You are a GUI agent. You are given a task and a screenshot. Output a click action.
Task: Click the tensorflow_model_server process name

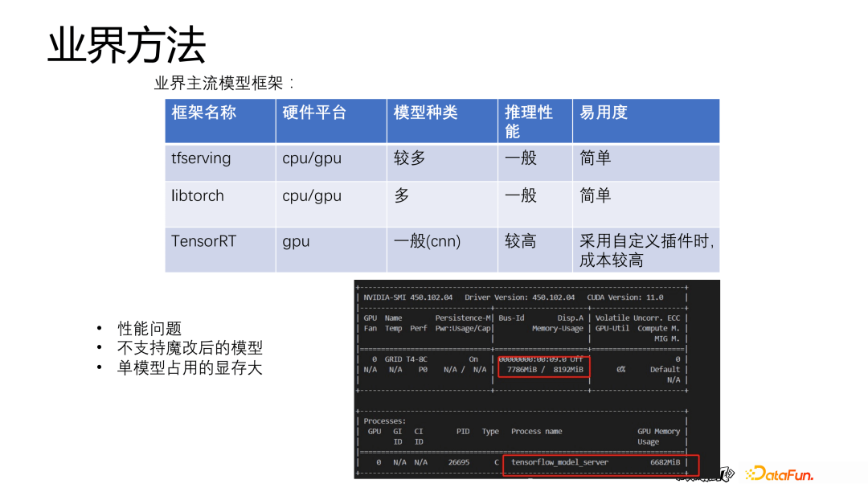pos(559,462)
